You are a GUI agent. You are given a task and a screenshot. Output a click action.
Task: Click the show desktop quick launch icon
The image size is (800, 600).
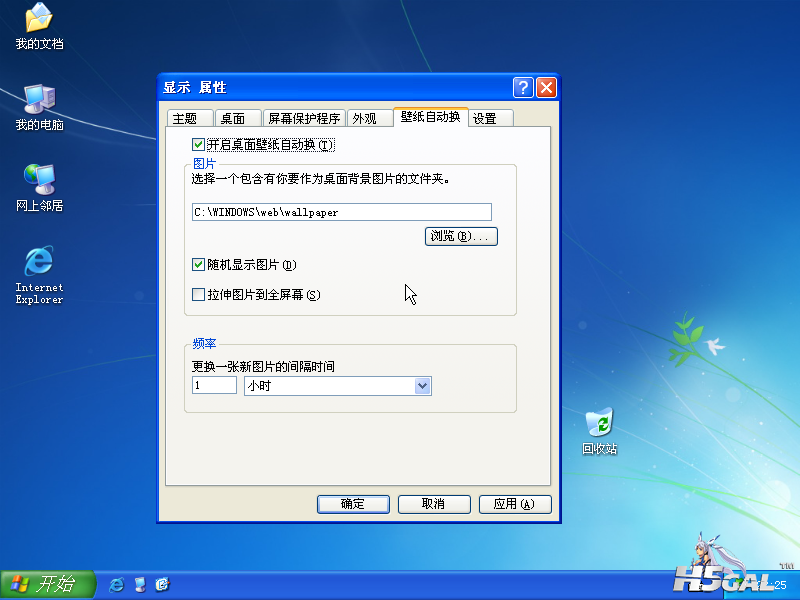point(140,584)
